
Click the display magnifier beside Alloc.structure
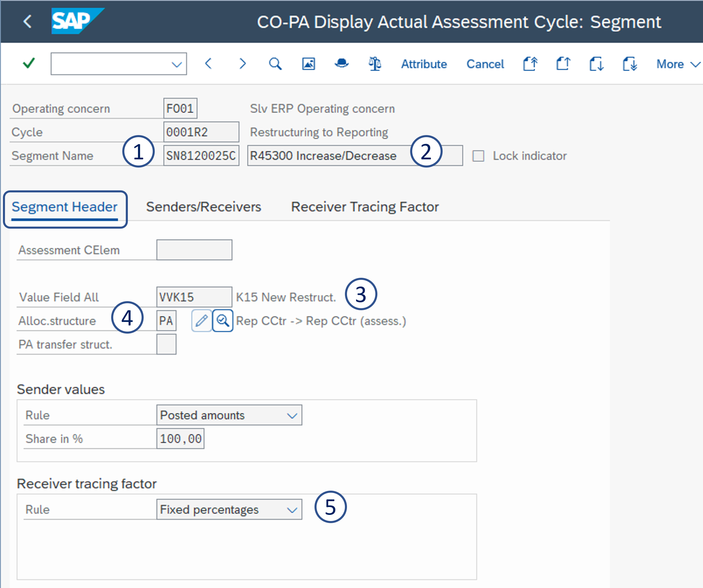tap(223, 321)
